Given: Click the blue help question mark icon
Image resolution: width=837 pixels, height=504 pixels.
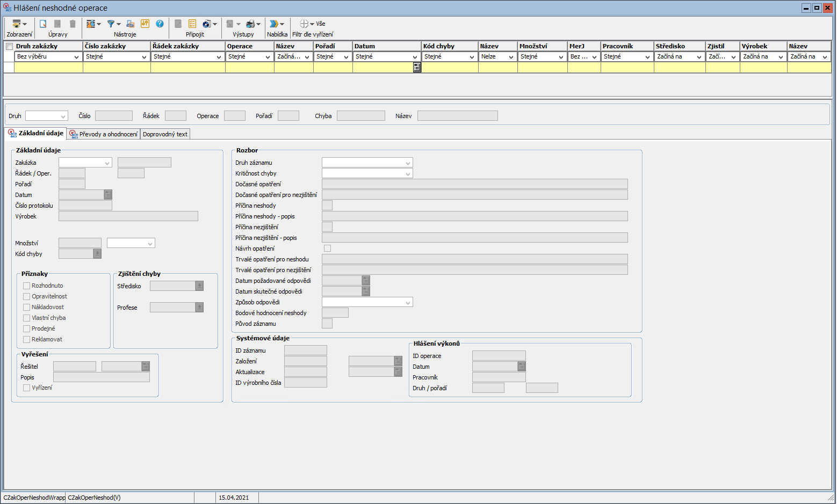Looking at the screenshot, I should (x=160, y=24).
